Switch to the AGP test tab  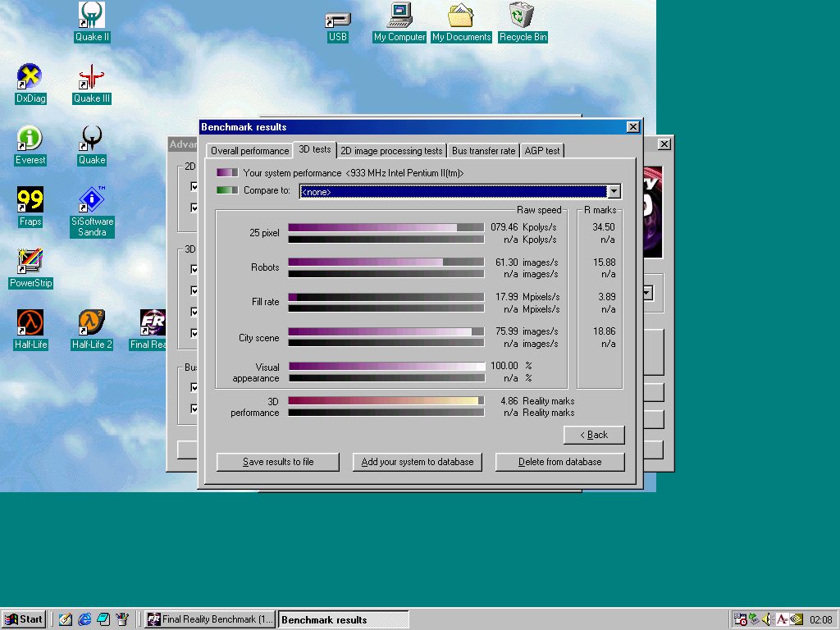[x=542, y=151]
